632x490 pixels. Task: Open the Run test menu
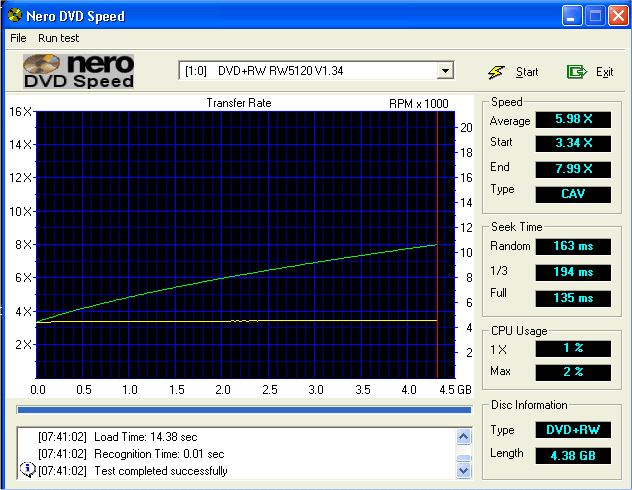click(58, 38)
